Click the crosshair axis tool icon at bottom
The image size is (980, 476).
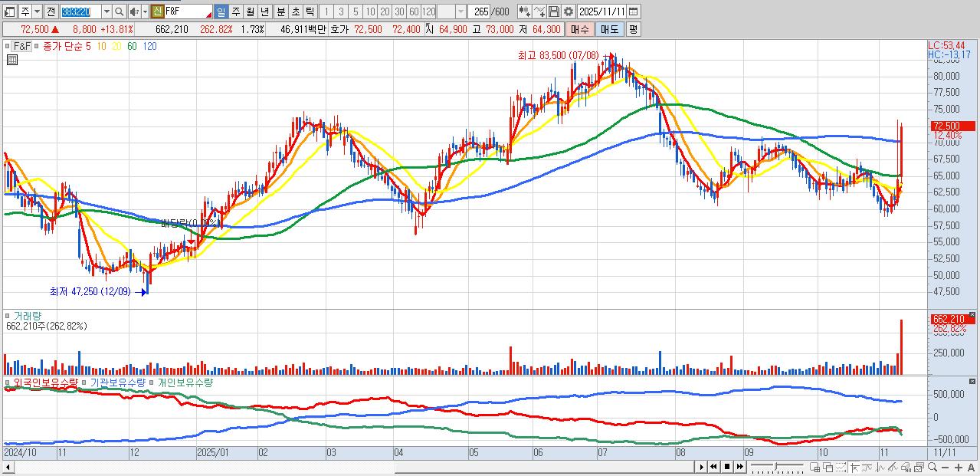(x=854, y=468)
